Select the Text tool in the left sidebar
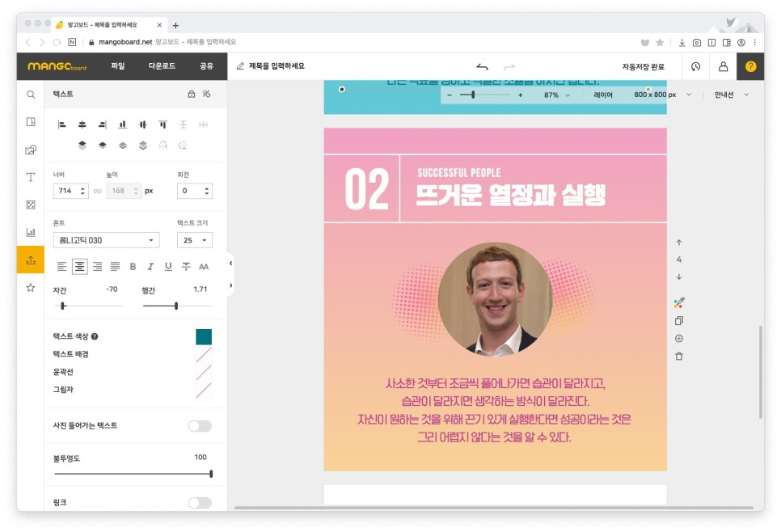Image resolution: width=781 pixels, height=532 pixels. point(30,177)
